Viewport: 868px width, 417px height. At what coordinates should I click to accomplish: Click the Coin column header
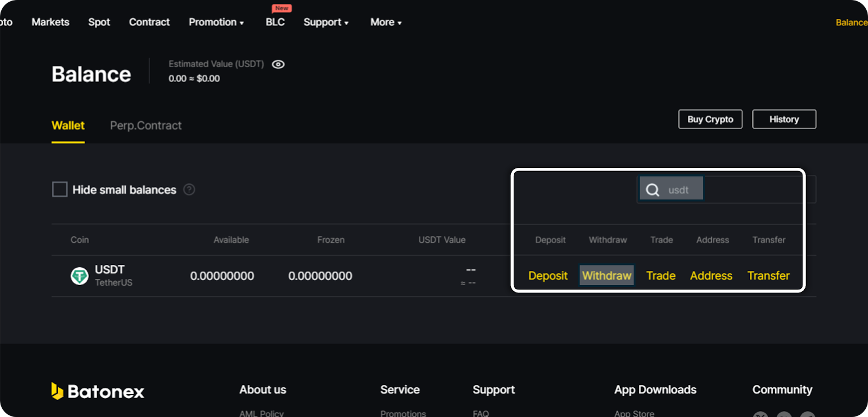click(x=80, y=239)
